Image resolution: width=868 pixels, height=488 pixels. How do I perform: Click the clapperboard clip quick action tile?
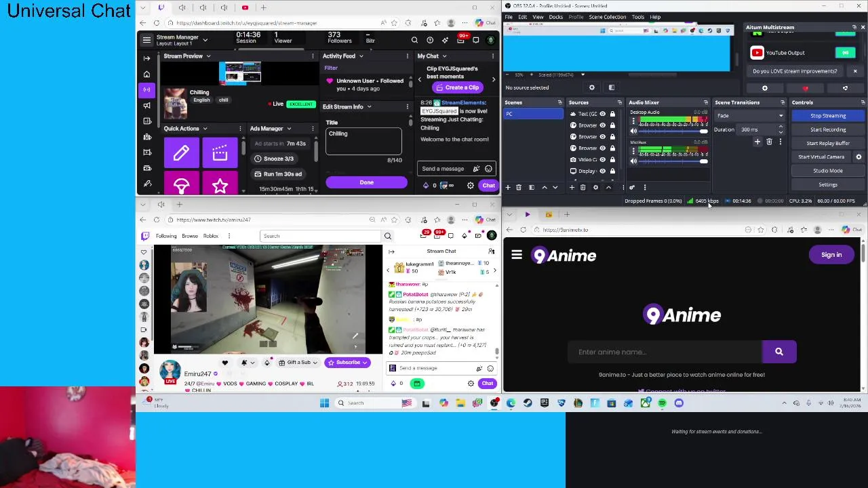(220, 152)
